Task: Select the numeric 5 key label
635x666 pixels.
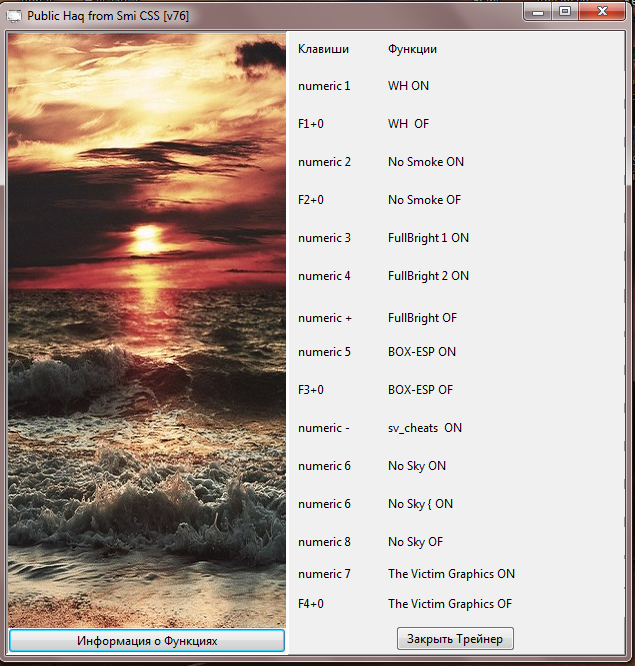Action: pyautogui.click(x=324, y=352)
